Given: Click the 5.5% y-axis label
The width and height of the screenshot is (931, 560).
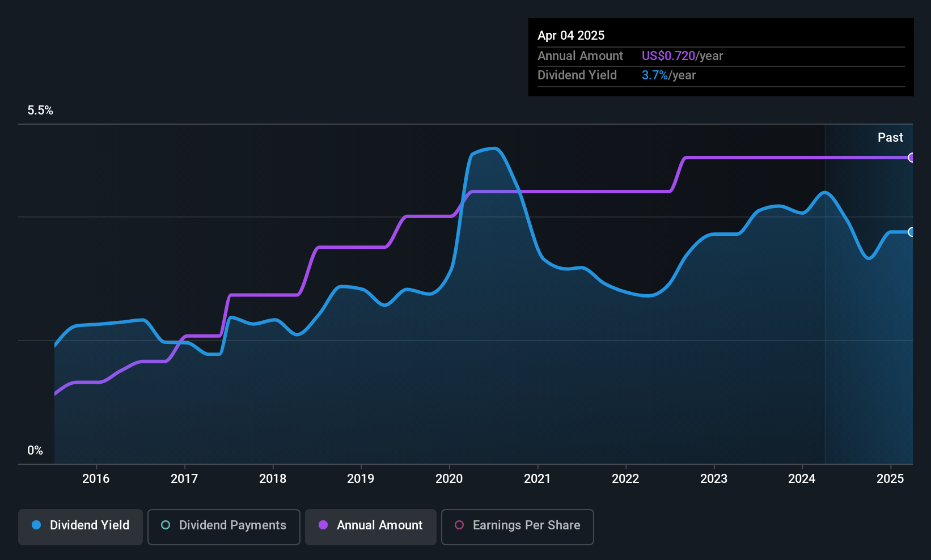Looking at the screenshot, I should coord(40,111).
